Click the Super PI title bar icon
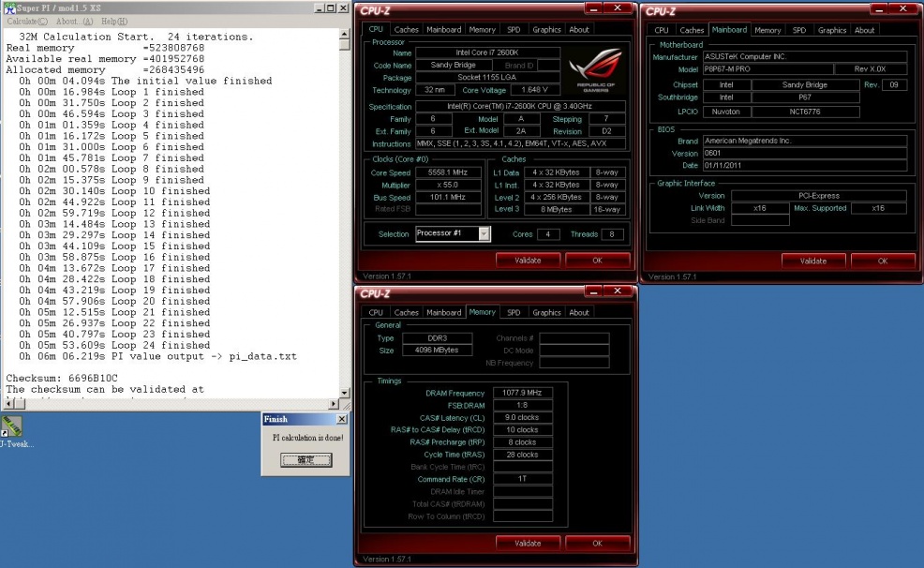Image resolution: width=924 pixels, height=568 pixels. pos(8,7)
